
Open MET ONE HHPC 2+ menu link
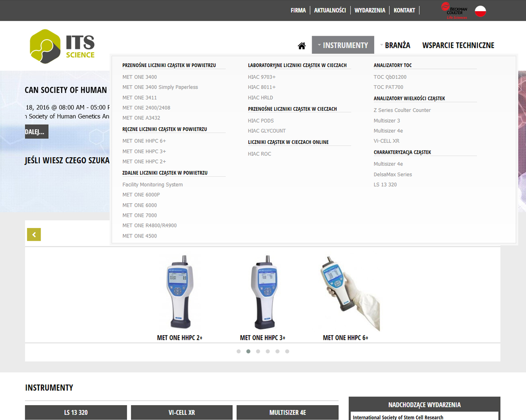[x=144, y=162]
